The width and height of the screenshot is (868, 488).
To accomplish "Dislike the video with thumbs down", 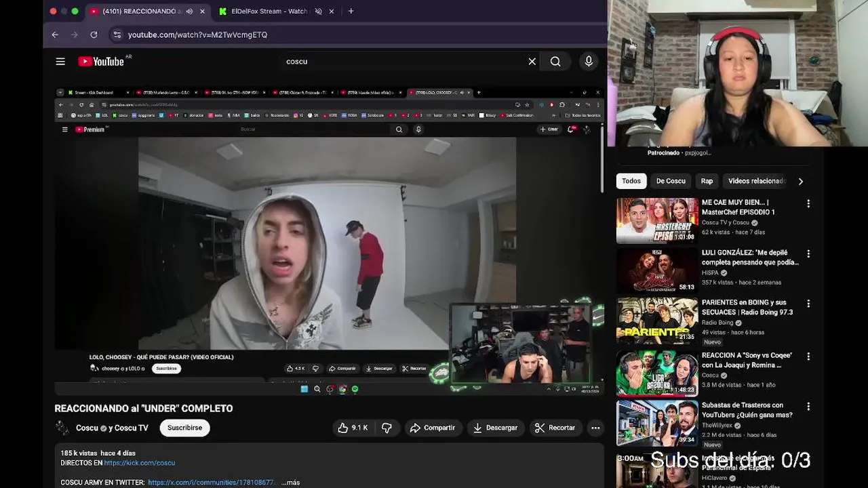I will [x=387, y=428].
